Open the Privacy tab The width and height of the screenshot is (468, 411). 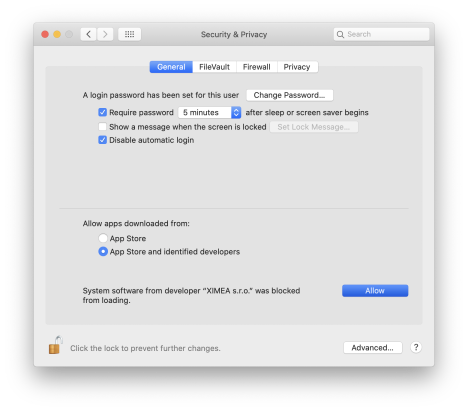click(x=297, y=67)
